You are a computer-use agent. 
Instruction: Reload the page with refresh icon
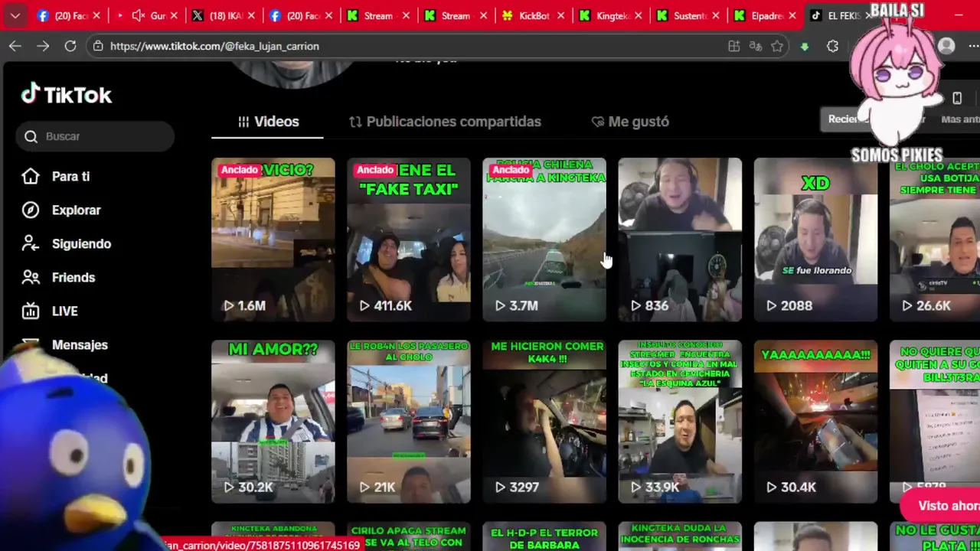point(70,46)
